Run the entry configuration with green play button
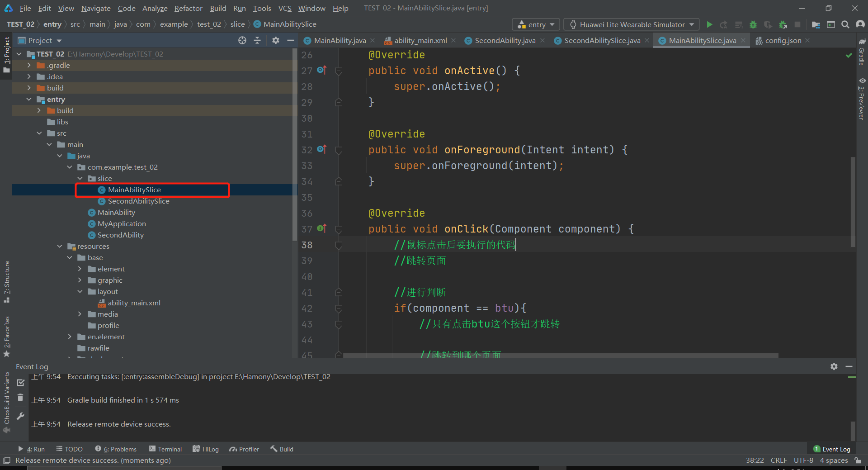 (x=709, y=24)
